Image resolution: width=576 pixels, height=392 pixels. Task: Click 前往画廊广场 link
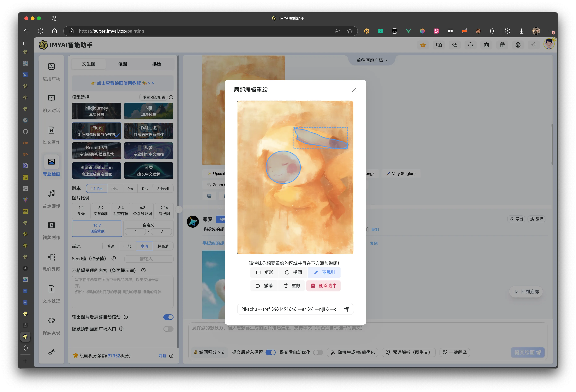click(371, 60)
